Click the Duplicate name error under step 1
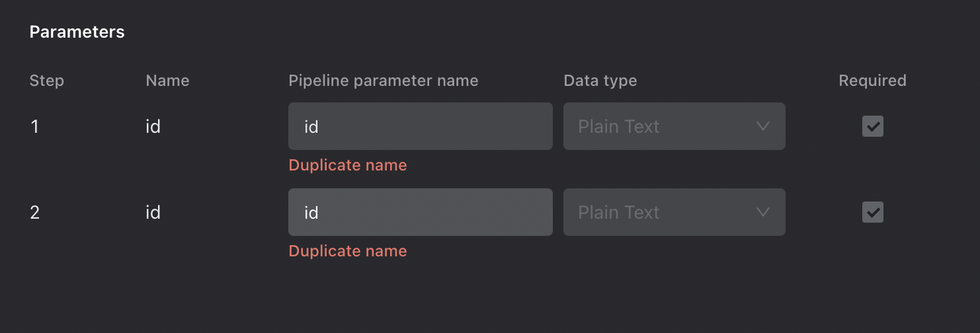The image size is (980, 333). pos(348,165)
